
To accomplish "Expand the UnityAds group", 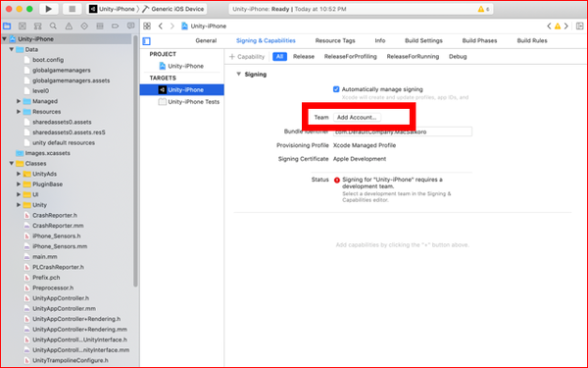I will pyautogui.click(x=19, y=174).
